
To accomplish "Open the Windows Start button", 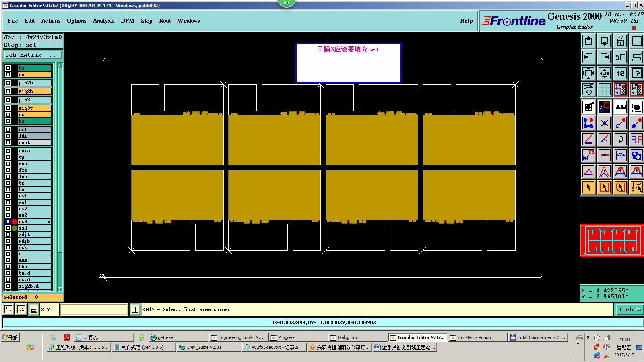I will [10, 337].
